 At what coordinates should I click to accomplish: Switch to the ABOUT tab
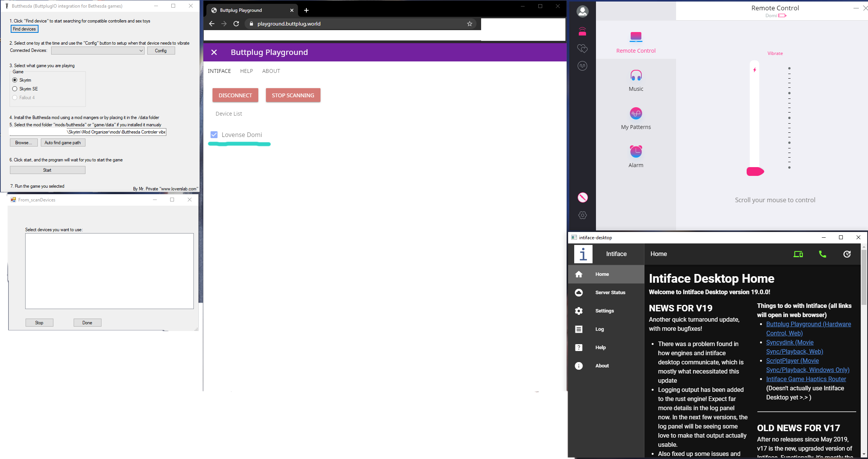[271, 71]
